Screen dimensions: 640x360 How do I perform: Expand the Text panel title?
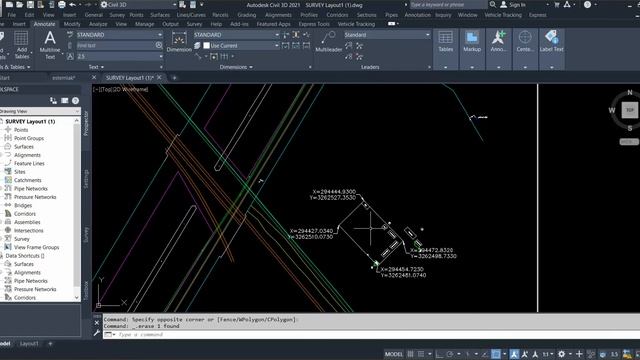click(x=96, y=67)
